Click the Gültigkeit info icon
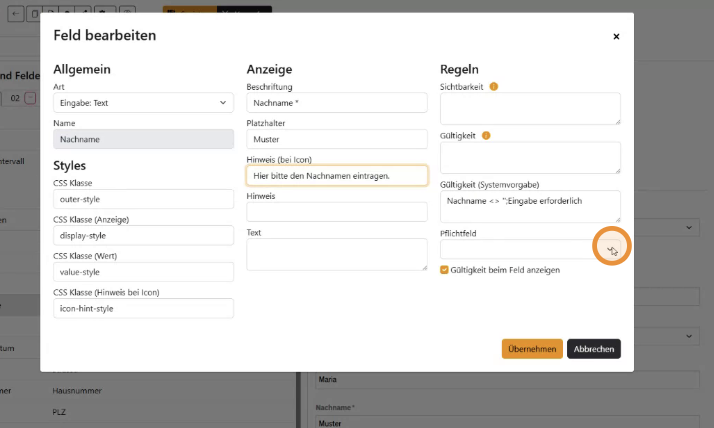 click(x=486, y=136)
